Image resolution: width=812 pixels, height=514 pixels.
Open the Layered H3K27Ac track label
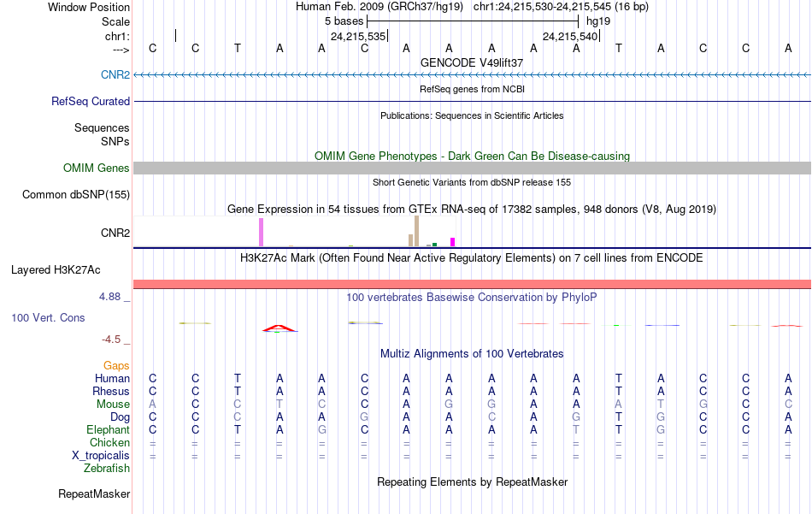[x=56, y=269]
